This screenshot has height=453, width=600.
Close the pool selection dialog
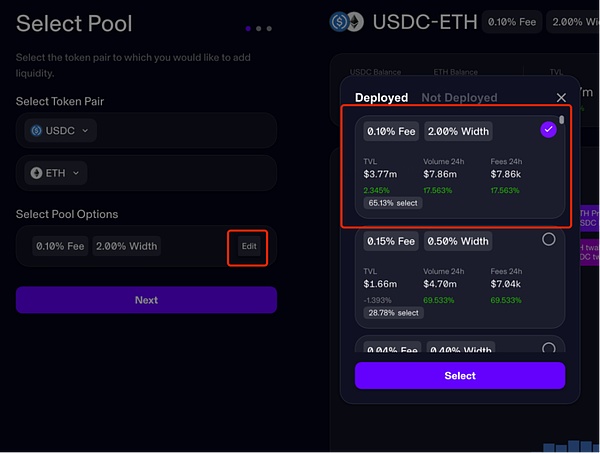tap(561, 98)
